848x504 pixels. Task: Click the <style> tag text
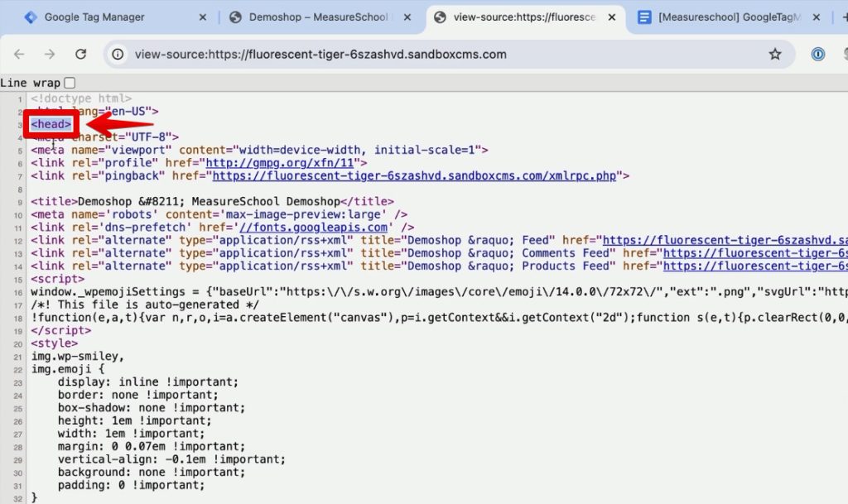tap(54, 343)
